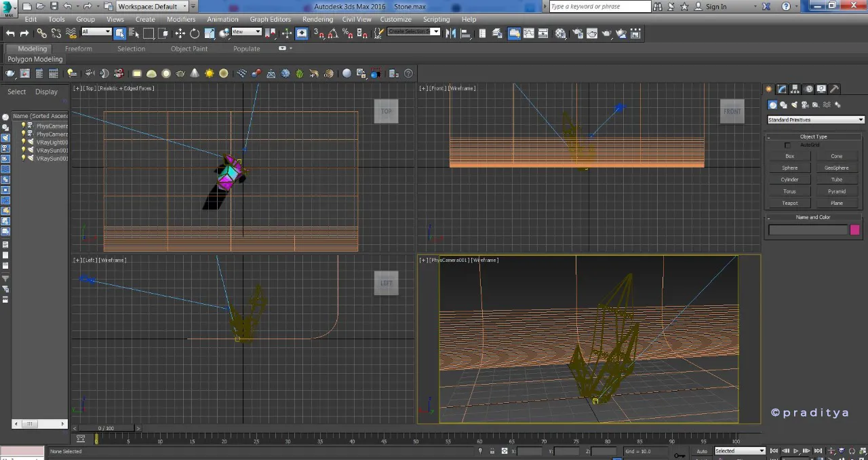Open the magenta object color swatch
The width and height of the screenshot is (868, 460).
coord(854,230)
